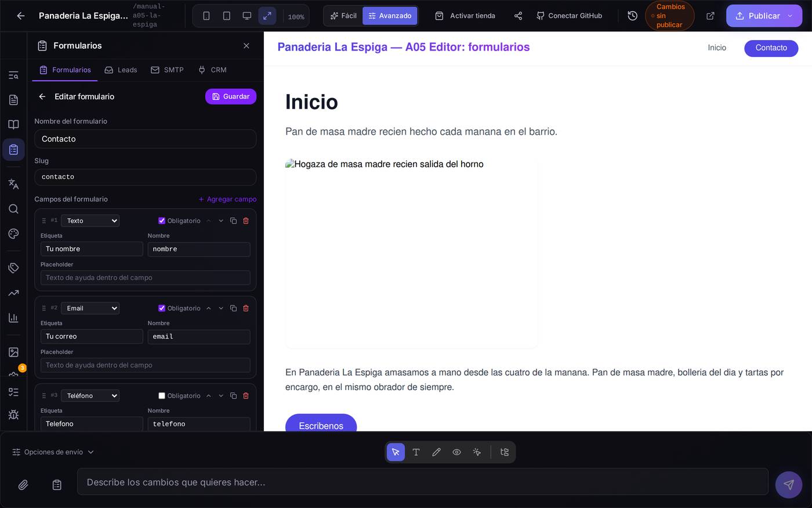
Task: Click the Escribenos button in preview
Action: pyautogui.click(x=321, y=423)
